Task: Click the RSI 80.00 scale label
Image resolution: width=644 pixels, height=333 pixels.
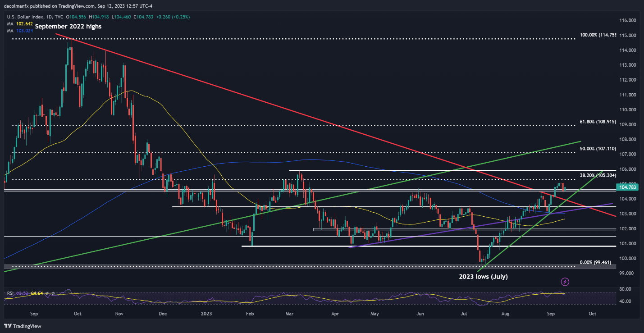Action: pyautogui.click(x=626, y=289)
